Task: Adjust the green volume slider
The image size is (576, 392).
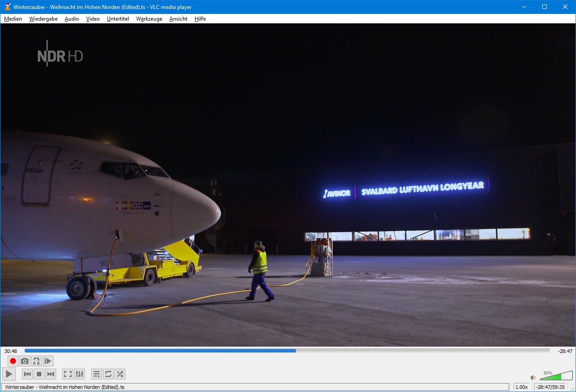Action: pos(556,376)
